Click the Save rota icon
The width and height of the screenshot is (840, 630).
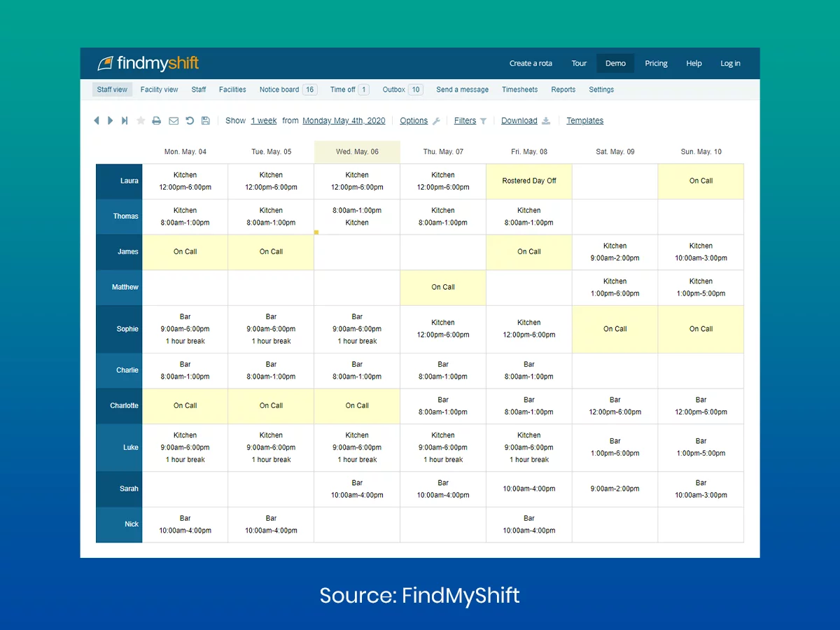(x=205, y=120)
